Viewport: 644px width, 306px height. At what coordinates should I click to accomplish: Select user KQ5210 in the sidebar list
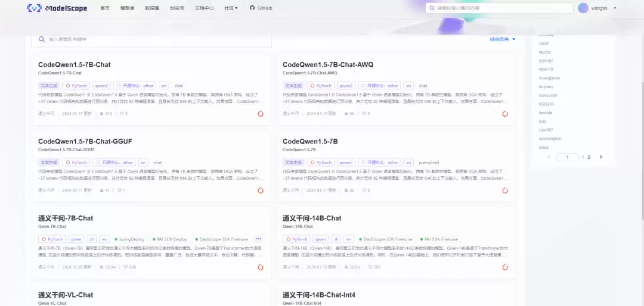coord(546,104)
